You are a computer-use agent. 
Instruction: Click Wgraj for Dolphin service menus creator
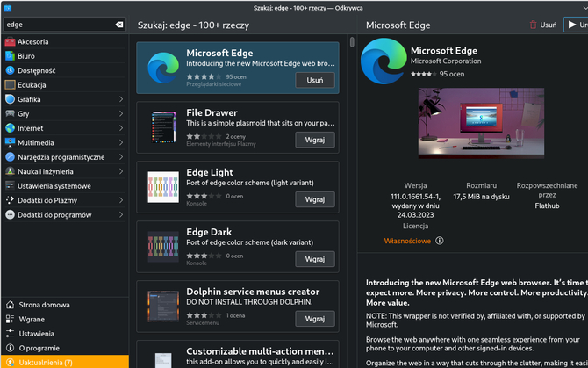point(315,319)
